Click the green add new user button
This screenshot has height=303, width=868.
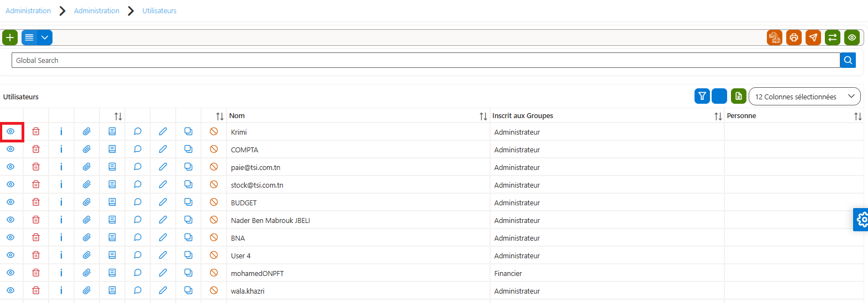10,38
